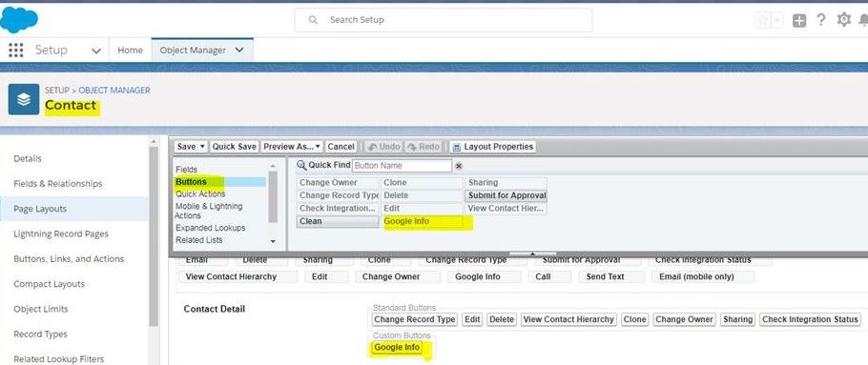This screenshot has width=868, height=365.
Task: Open Related Lookup Filters in sidebar
Action: click(x=59, y=359)
